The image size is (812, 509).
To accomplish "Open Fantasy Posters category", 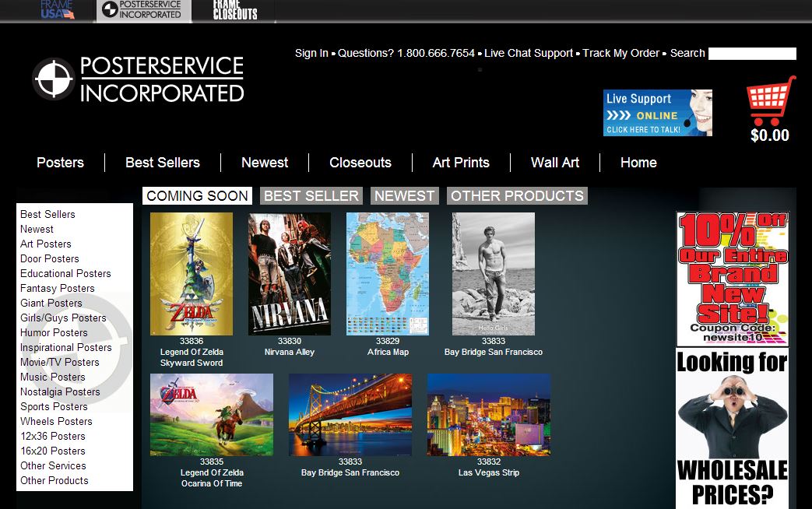I will click(x=58, y=289).
